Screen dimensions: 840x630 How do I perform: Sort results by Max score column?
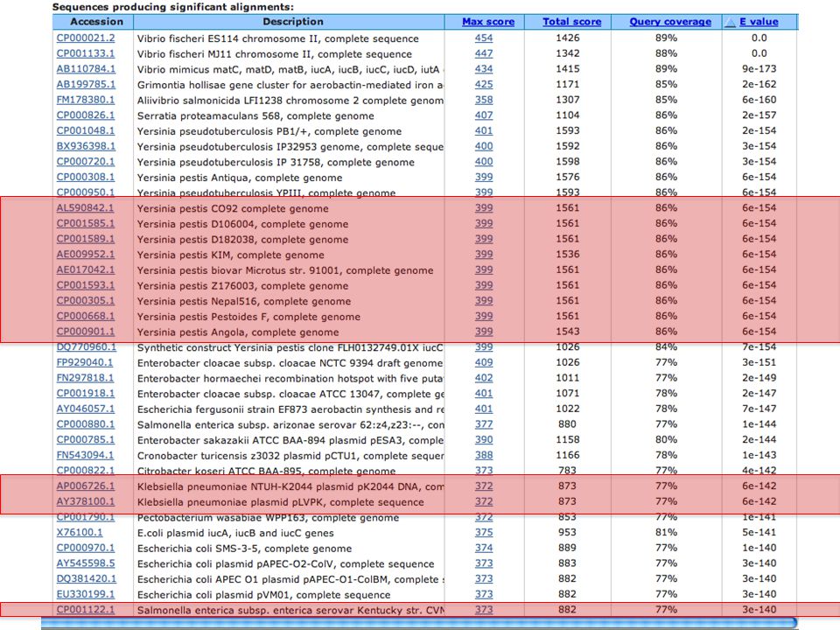pos(488,22)
